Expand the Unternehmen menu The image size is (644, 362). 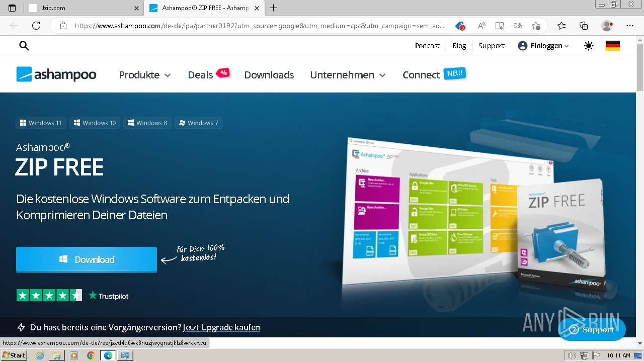tap(348, 75)
